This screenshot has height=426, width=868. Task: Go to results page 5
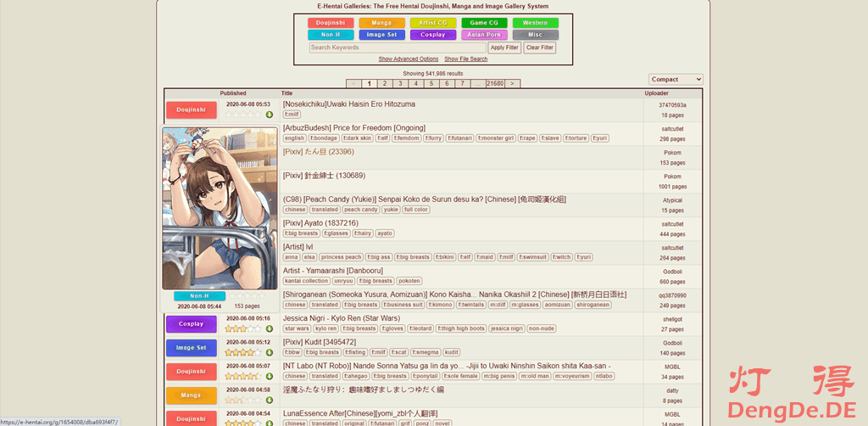click(x=431, y=84)
